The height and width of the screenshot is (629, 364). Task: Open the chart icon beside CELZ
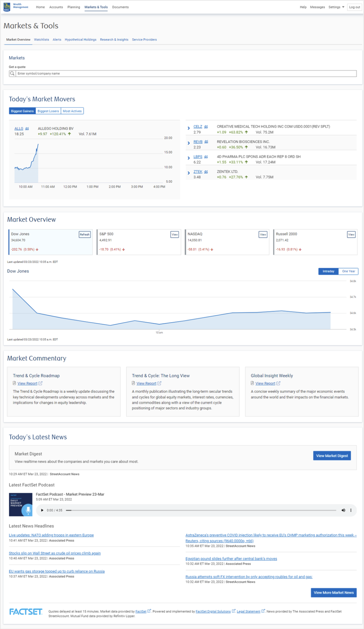coord(206,127)
